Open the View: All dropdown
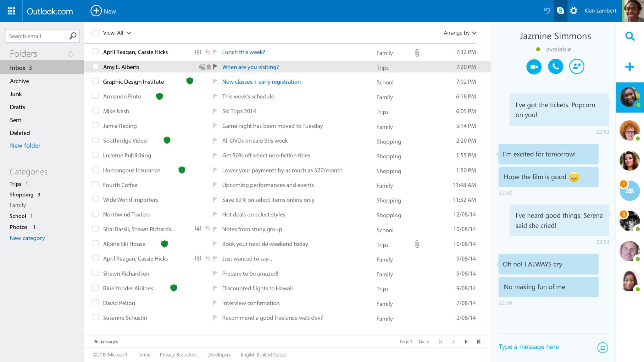This screenshot has width=644, height=362. pos(117,33)
